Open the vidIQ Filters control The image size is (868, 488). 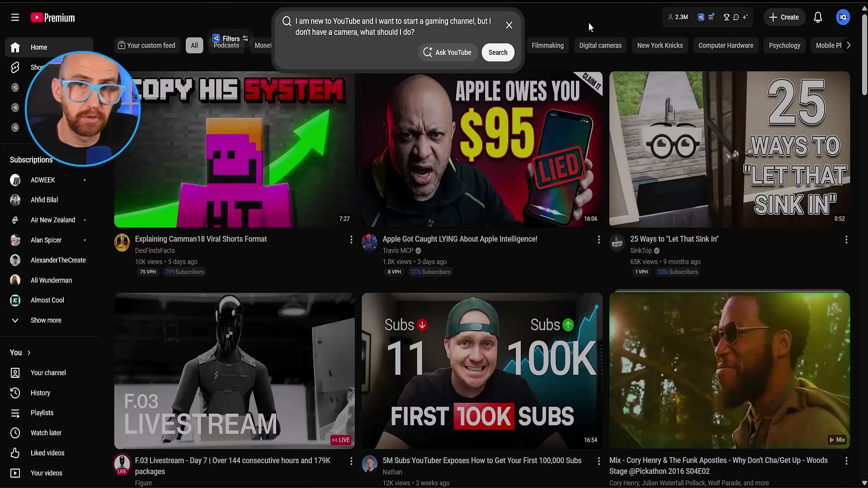231,38
